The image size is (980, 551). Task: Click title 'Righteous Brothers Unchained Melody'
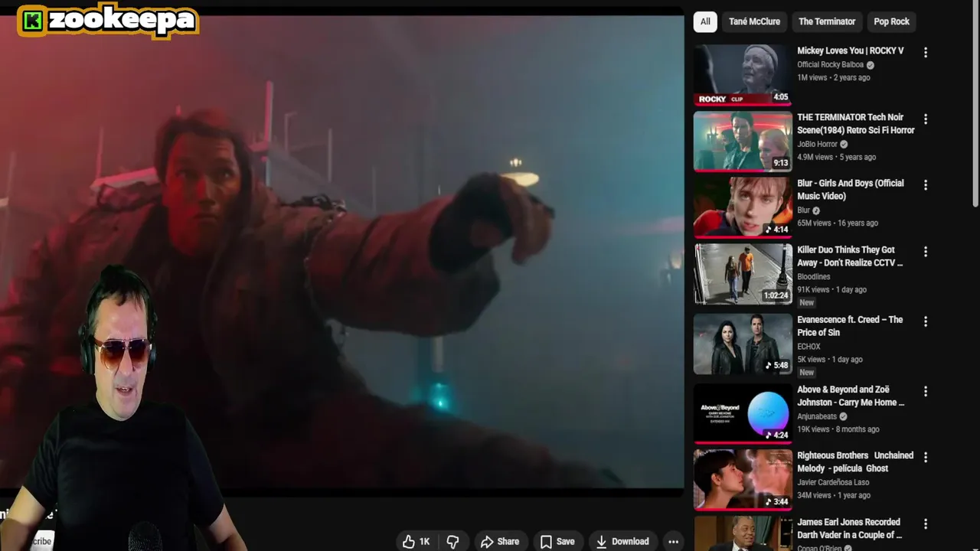point(855,461)
